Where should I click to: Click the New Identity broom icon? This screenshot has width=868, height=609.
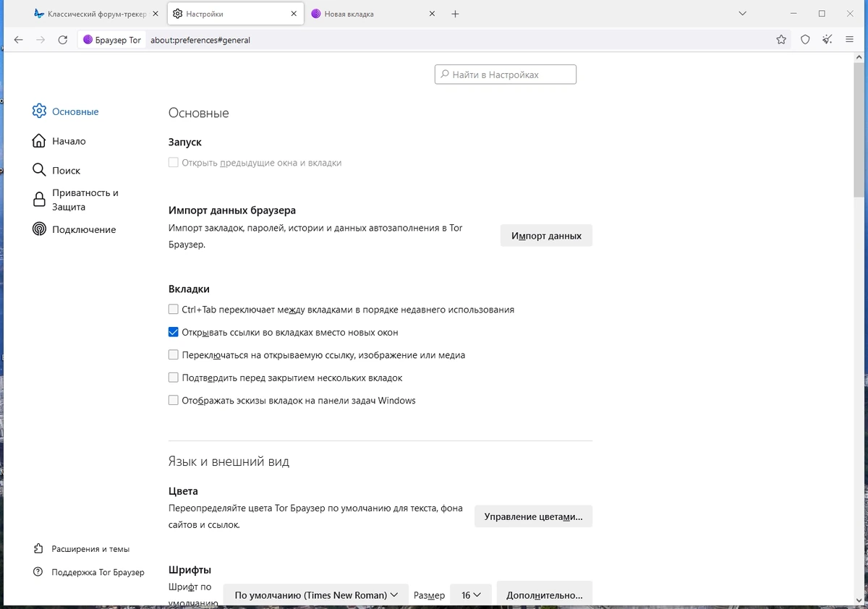point(827,40)
